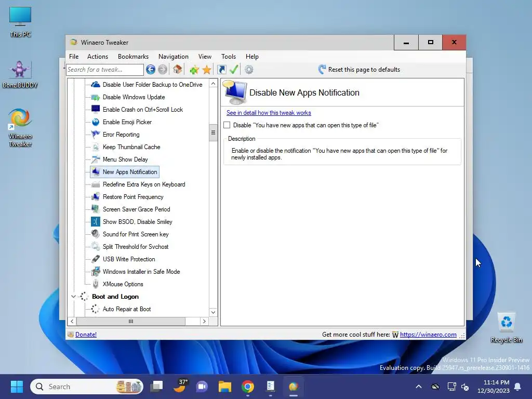Click the horizontal scrollbar left arrow
Image resolution: width=532 pixels, height=399 pixels.
pyautogui.click(x=72, y=321)
